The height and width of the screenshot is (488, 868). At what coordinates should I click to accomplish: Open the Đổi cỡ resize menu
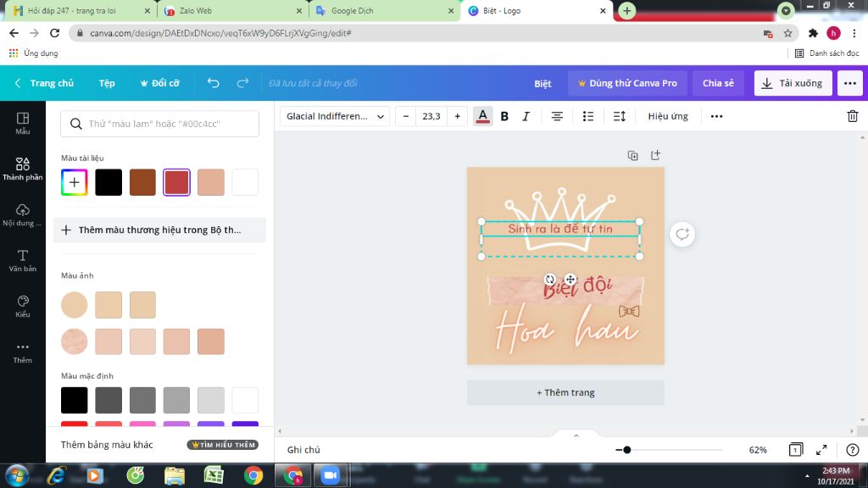[159, 83]
